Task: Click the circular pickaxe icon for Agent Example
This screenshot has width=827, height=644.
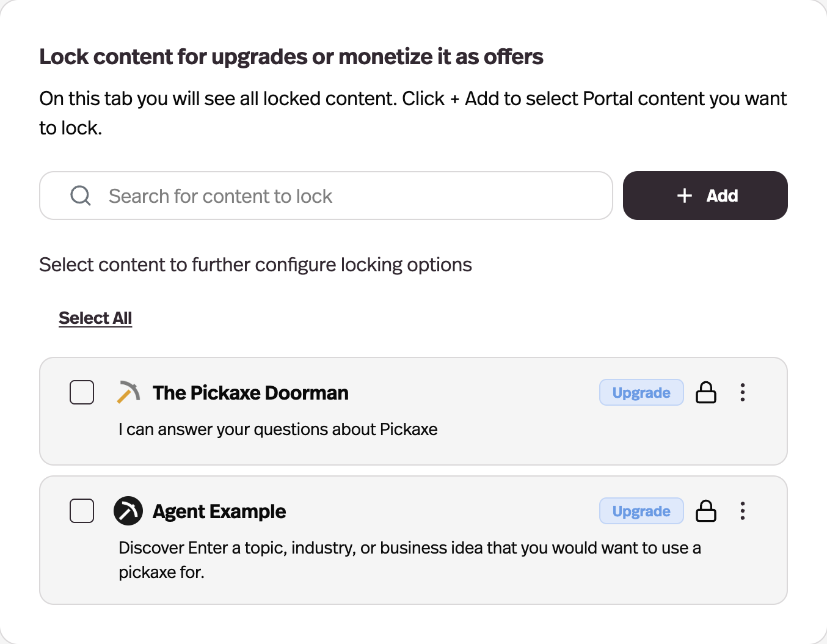Action: [128, 511]
